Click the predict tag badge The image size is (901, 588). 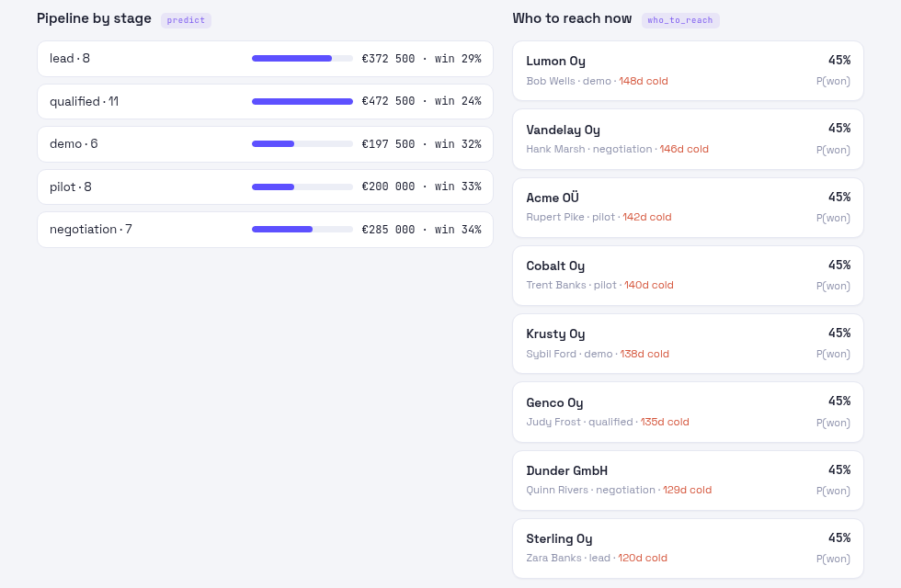coord(186,20)
